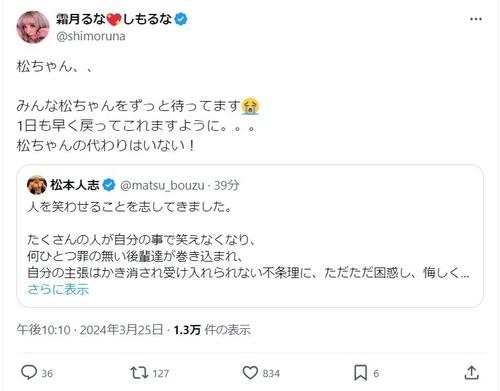Click the crying emoji in the post

(251, 106)
